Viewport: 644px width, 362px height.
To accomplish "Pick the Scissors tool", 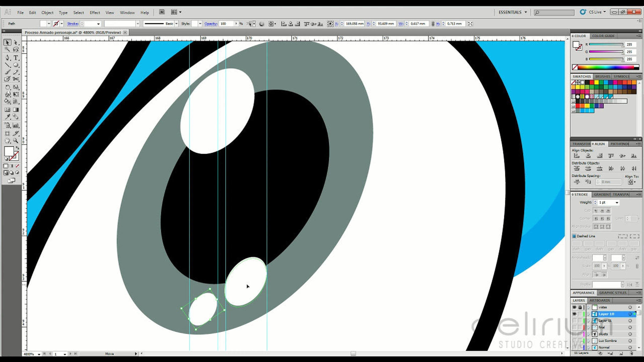I will [x=16, y=79].
